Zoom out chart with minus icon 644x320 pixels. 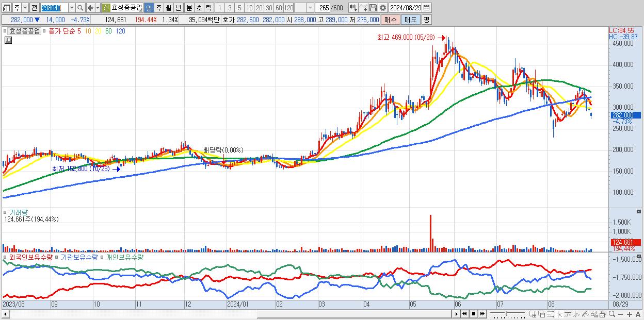click(620, 314)
